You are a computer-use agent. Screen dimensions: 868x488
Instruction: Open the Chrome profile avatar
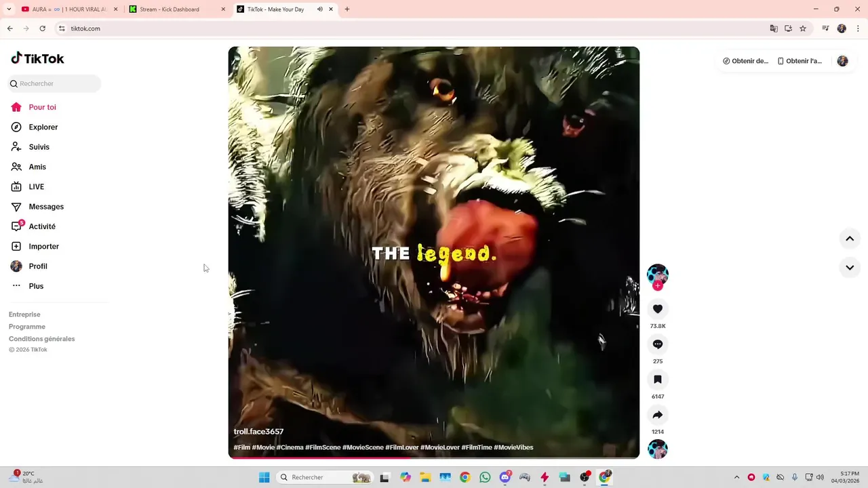[x=842, y=28]
